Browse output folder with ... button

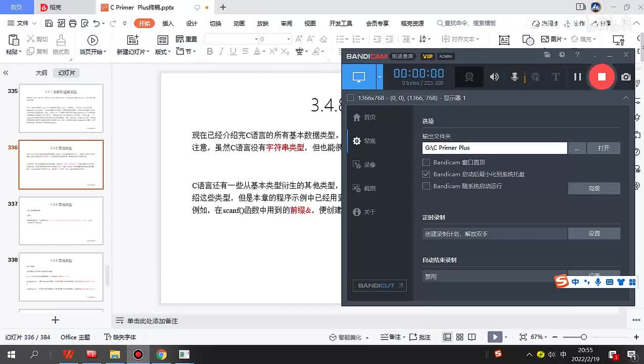[577, 148]
